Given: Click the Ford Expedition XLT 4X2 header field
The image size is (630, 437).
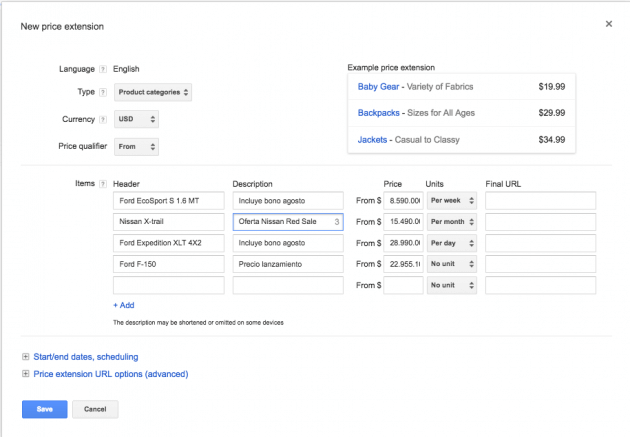Looking at the screenshot, I should coord(169,243).
